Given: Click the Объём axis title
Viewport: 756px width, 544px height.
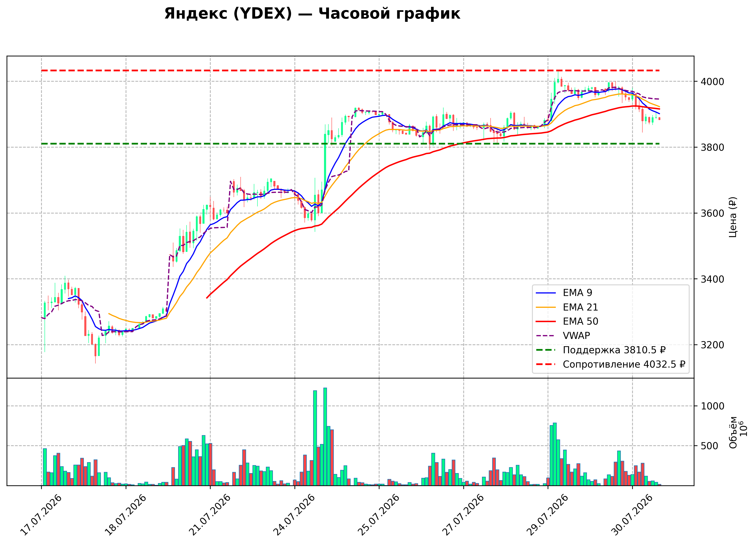Looking at the screenshot, I should (x=733, y=432).
